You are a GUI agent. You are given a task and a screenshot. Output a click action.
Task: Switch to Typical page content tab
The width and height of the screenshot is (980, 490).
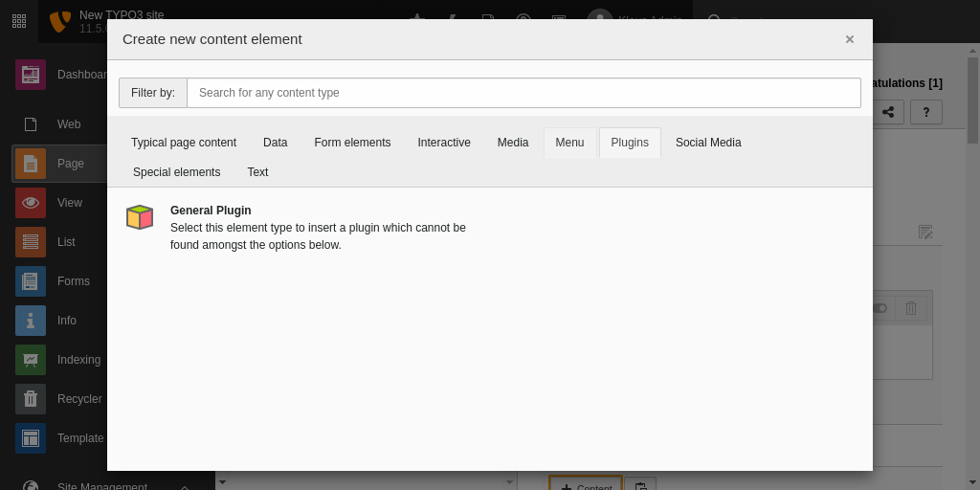(184, 143)
